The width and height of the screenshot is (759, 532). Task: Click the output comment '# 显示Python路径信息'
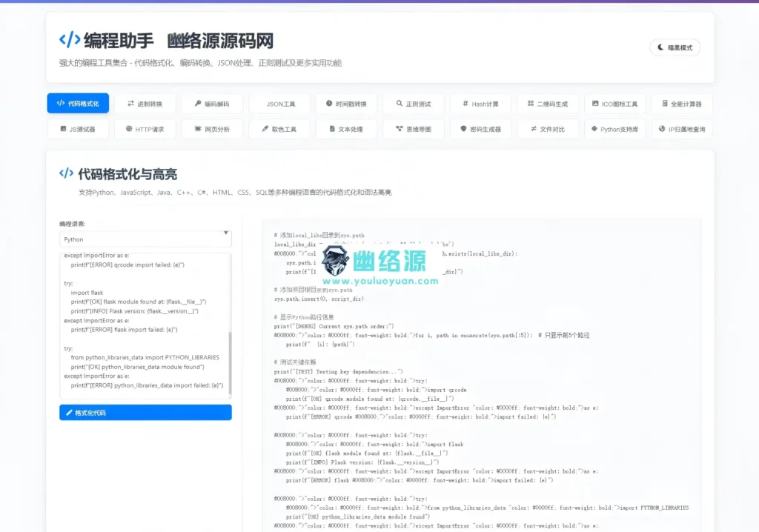304,317
